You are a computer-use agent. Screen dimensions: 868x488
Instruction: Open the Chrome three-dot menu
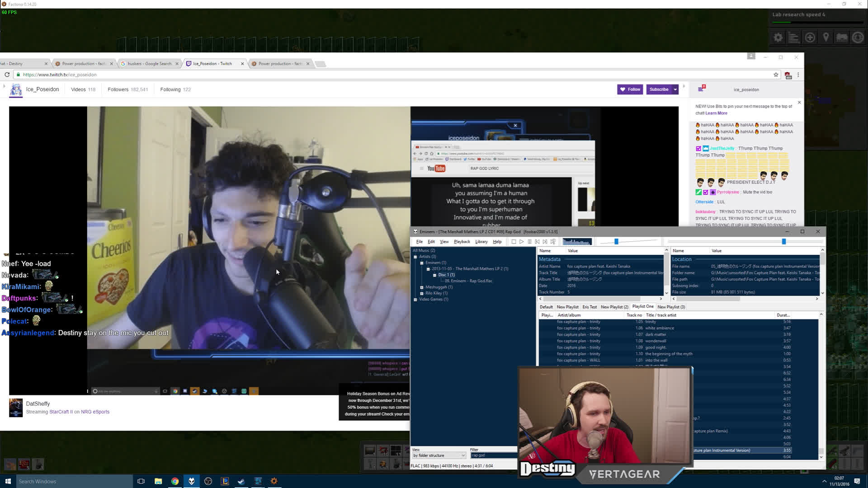pos(798,75)
